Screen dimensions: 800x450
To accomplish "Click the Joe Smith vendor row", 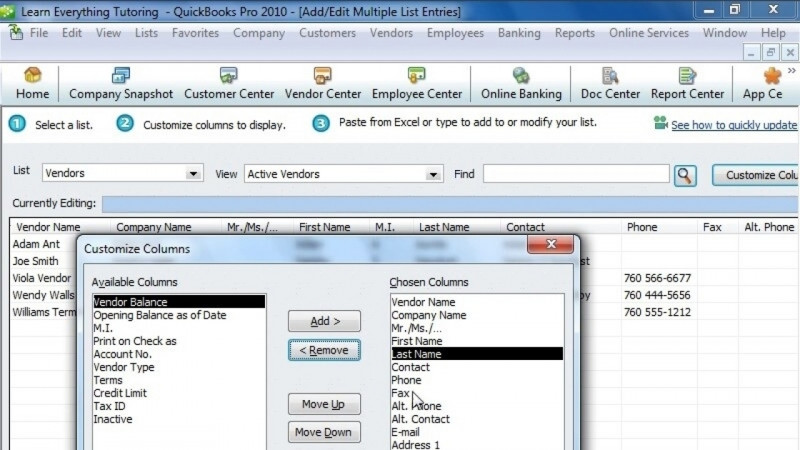I will pos(35,261).
